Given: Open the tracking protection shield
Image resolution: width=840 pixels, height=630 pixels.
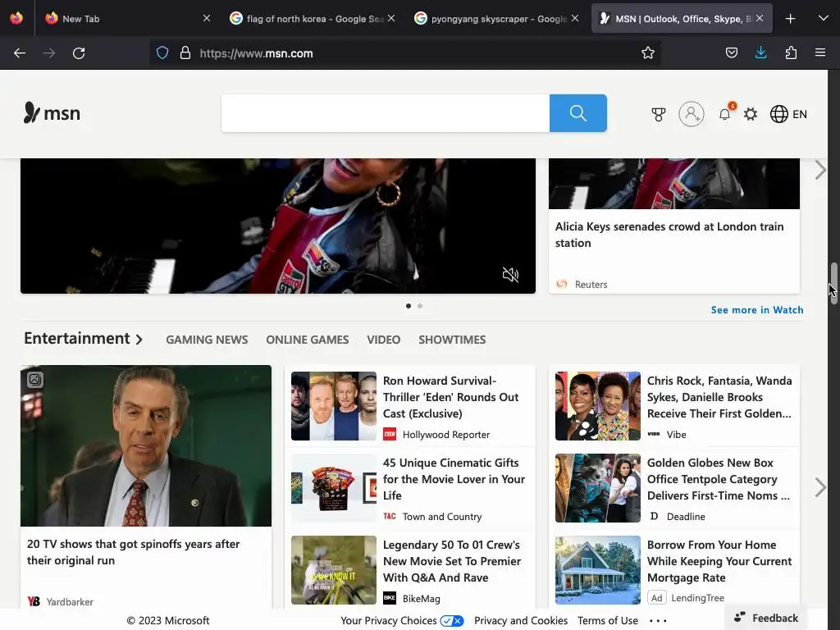Looking at the screenshot, I should click(162, 53).
